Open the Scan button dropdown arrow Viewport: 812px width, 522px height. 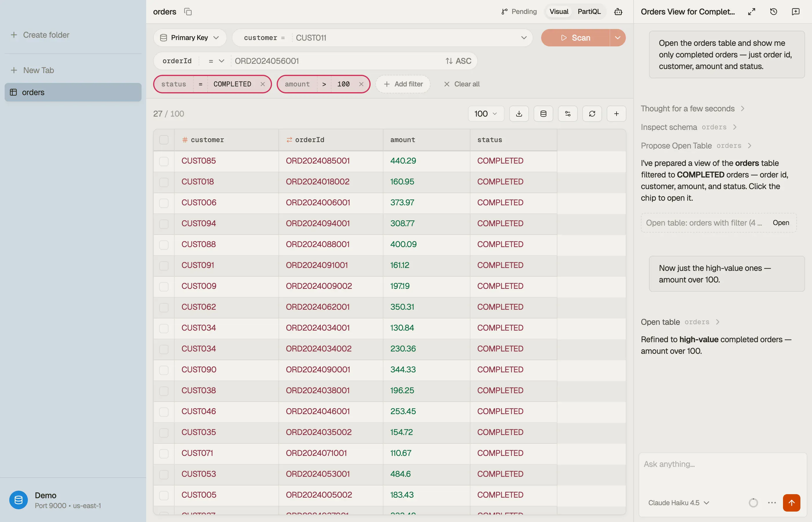tap(617, 38)
